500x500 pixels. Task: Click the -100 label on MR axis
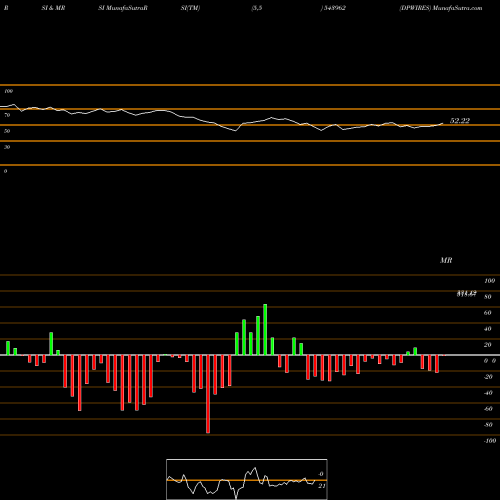click(x=489, y=441)
